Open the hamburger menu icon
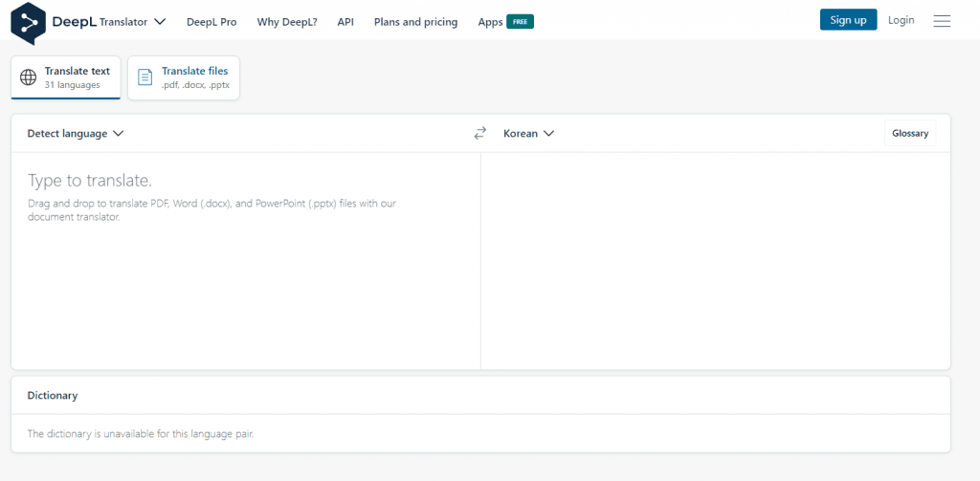Screen dimensions: 980x481 (942, 21)
